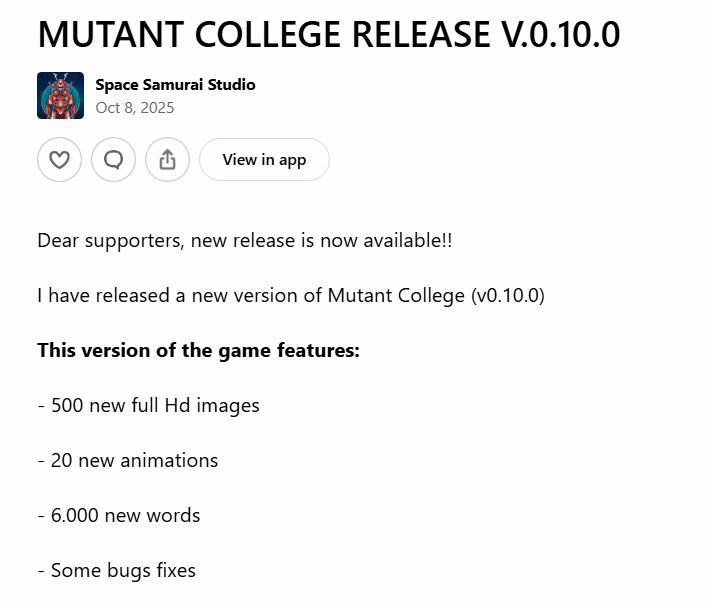Click the "6.000 new words" line
The image size is (710, 607).
click(x=119, y=516)
